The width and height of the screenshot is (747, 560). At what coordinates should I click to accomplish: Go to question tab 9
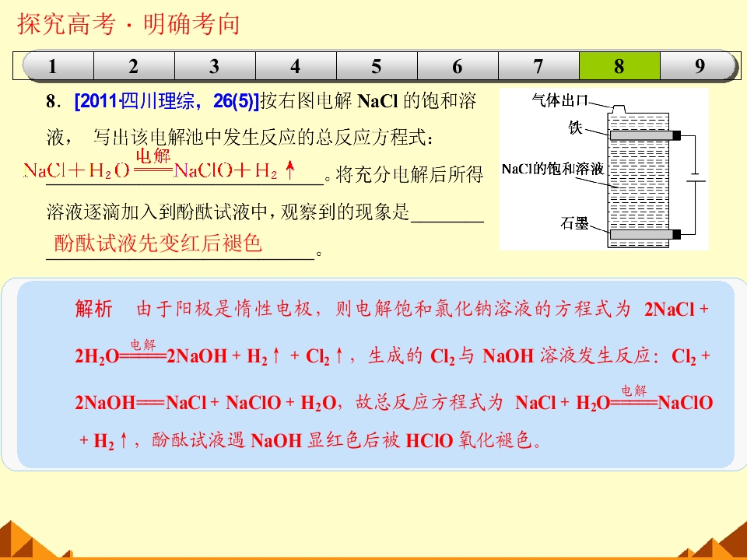point(699,65)
